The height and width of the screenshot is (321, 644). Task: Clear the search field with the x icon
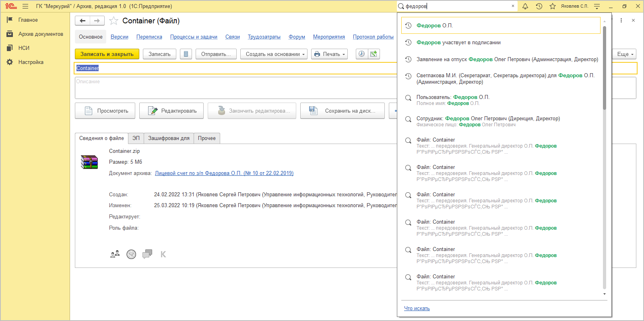click(513, 6)
